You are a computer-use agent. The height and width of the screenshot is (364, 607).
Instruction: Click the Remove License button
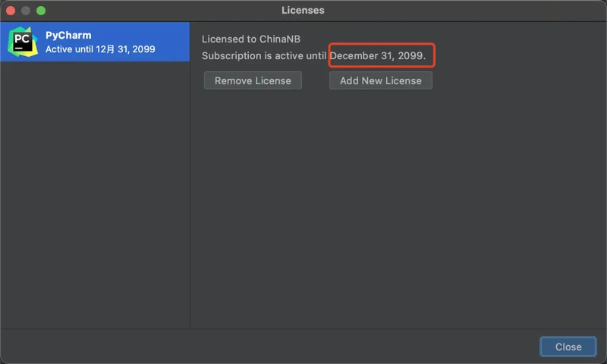pos(253,80)
